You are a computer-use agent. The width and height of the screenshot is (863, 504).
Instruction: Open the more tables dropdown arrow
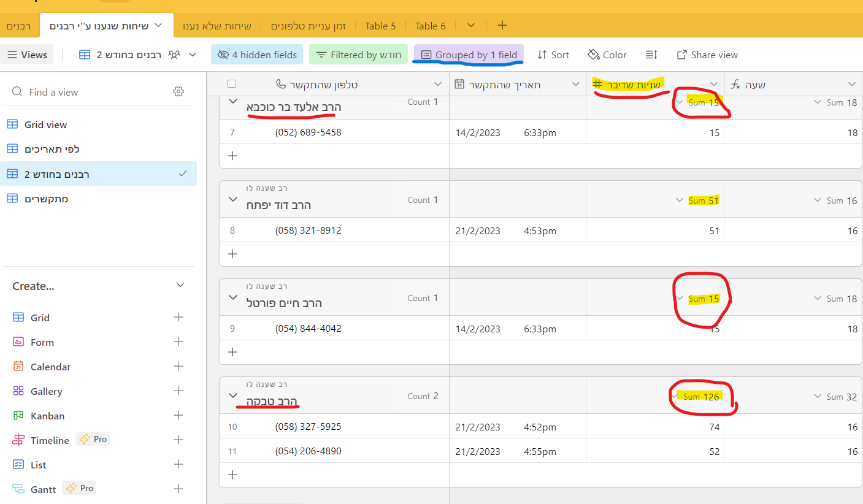[471, 25]
